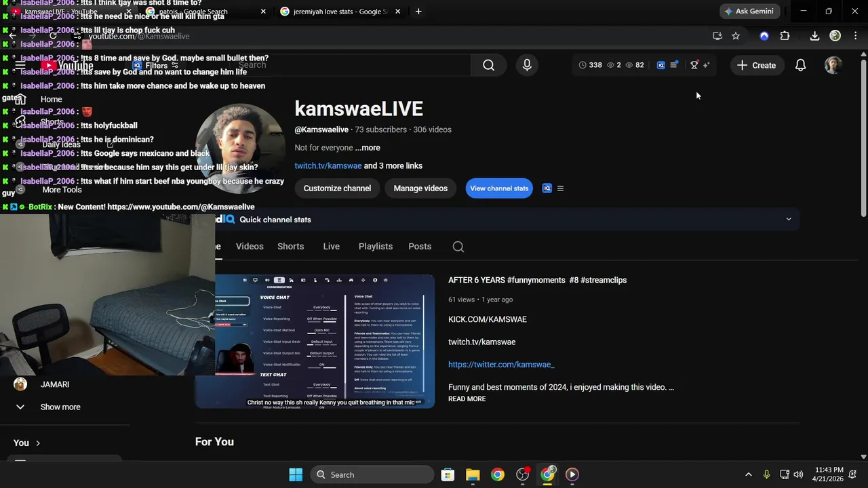Open OBS Studio from the taskbar
The height and width of the screenshot is (488, 868).
pos(522,474)
